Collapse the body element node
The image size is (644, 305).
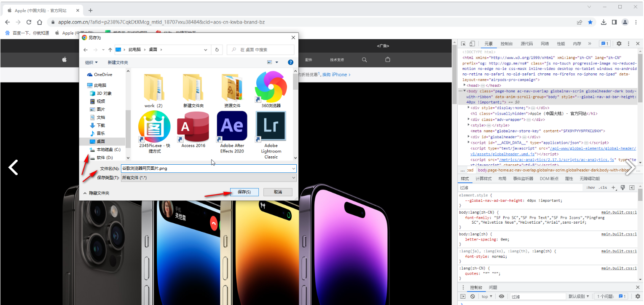coord(464,91)
